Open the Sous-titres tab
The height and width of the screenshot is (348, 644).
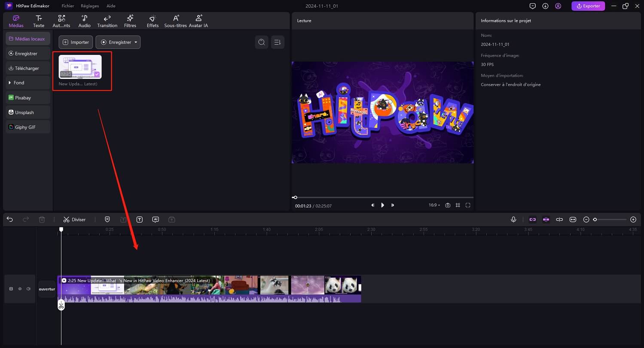pos(176,21)
